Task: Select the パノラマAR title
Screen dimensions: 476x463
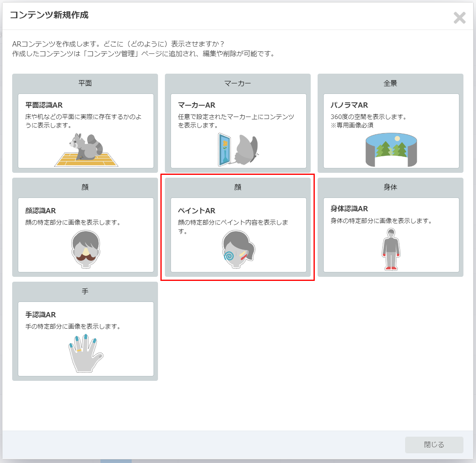Action: (349, 105)
